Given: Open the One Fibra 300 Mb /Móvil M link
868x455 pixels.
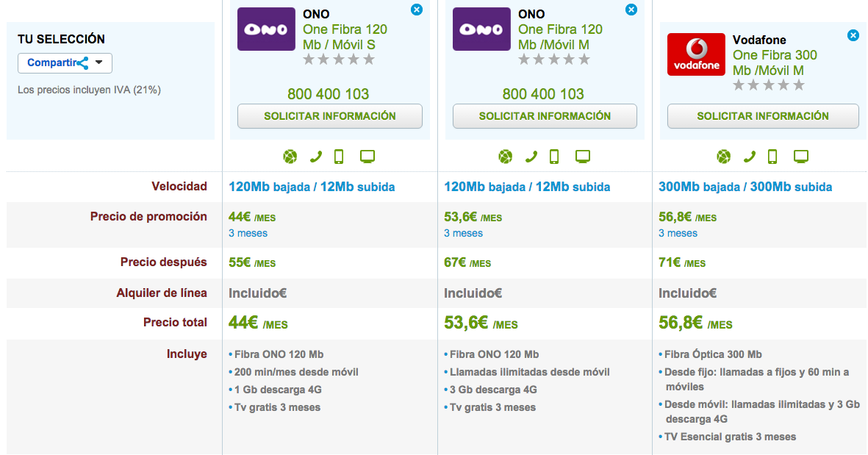Looking at the screenshot, I should coord(775,62).
